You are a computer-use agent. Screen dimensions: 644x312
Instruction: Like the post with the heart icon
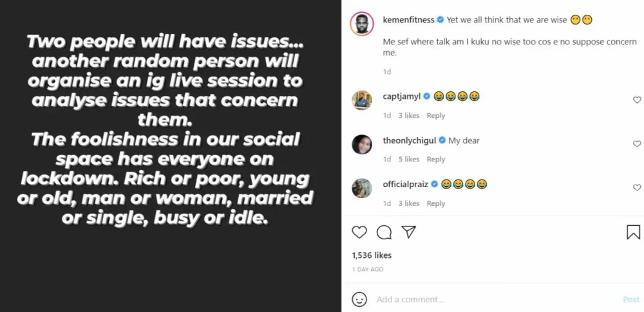click(359, 232)
